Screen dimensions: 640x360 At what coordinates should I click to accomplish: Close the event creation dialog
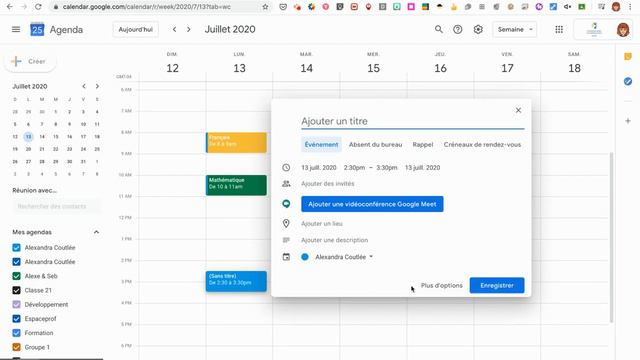[x=518, y=110]
